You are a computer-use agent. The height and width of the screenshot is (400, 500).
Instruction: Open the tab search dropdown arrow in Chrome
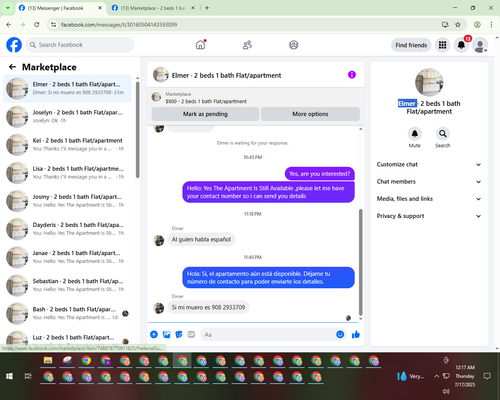pyautogui.click(x=7, y=8)
